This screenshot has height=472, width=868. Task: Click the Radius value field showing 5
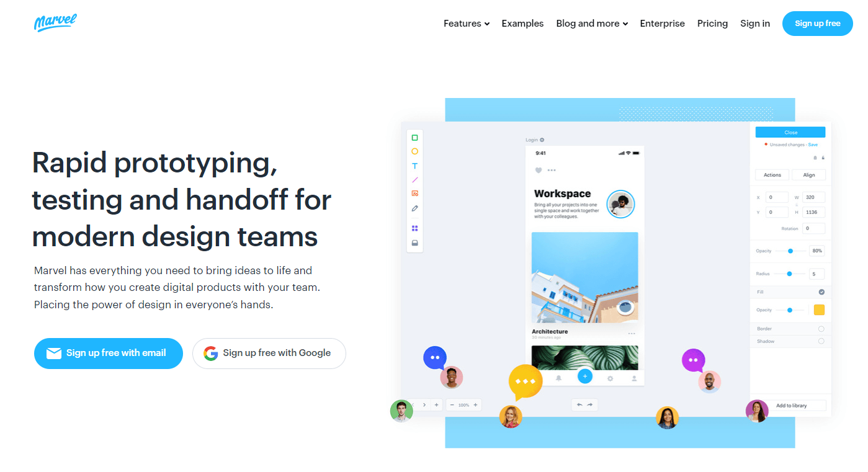(817, 274)
